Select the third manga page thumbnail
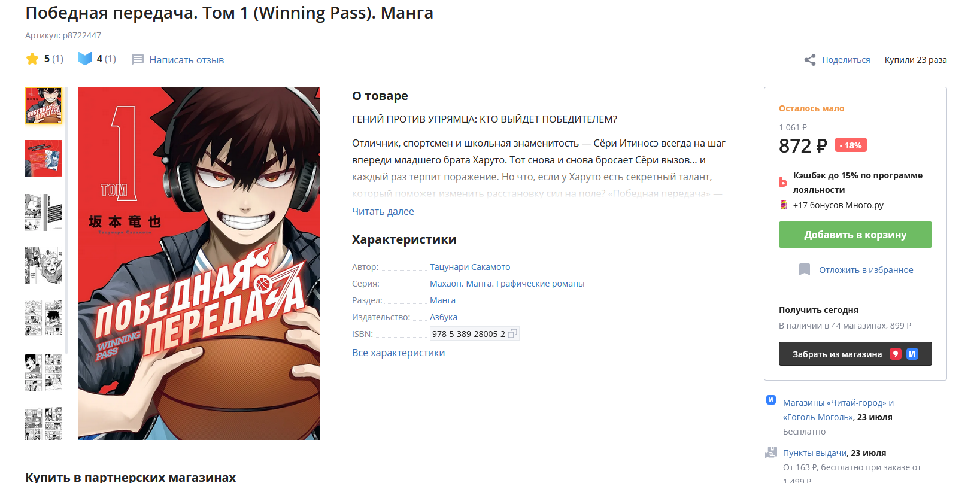Screen dimensions: 980x483 (x=44, y=212)
